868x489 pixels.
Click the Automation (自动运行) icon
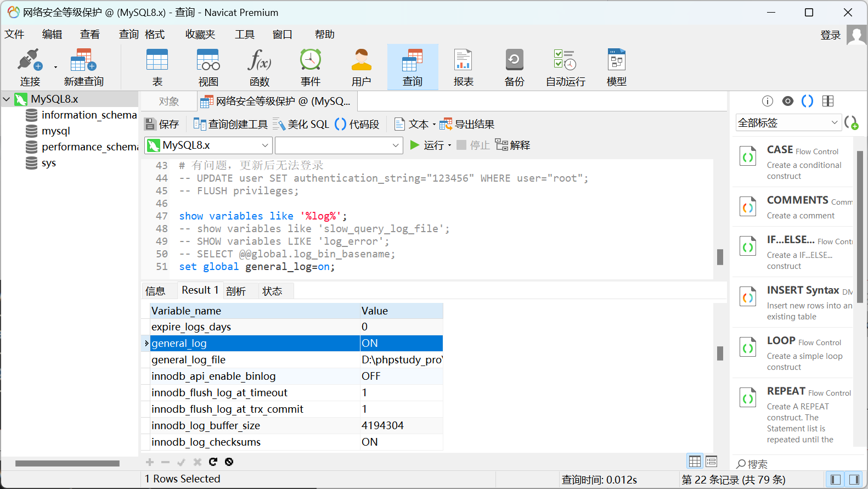point(565,67)
